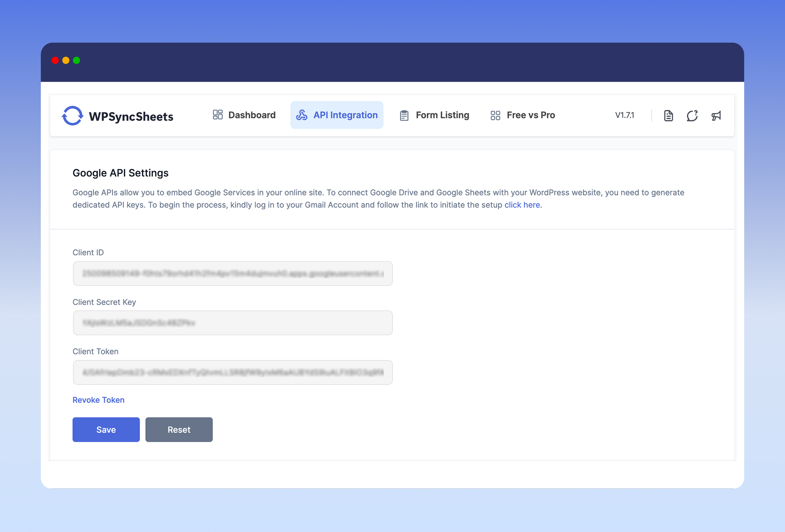
Task: Click the WPSyncSheets brand name text
Action: coord(131,117)
